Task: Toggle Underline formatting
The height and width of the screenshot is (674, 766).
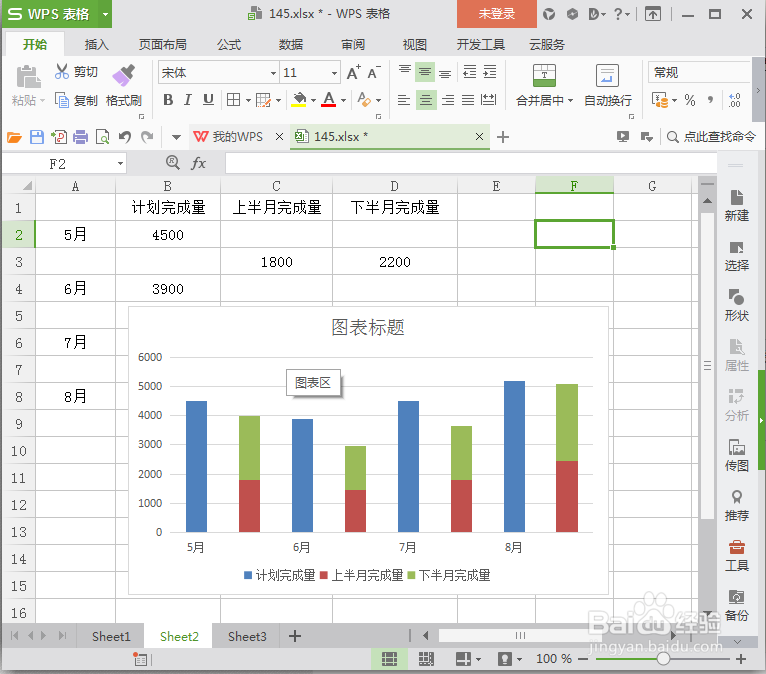Action: click(208, 100)
